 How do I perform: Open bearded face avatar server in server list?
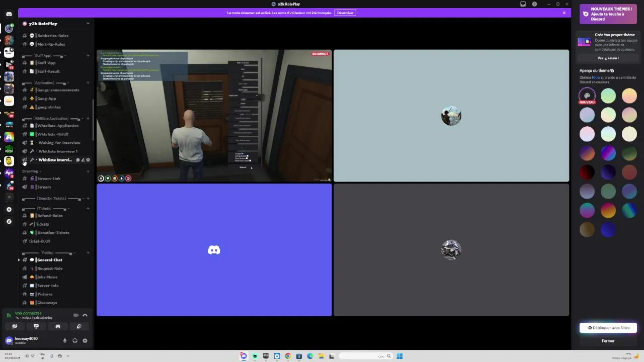pos(9,161)
